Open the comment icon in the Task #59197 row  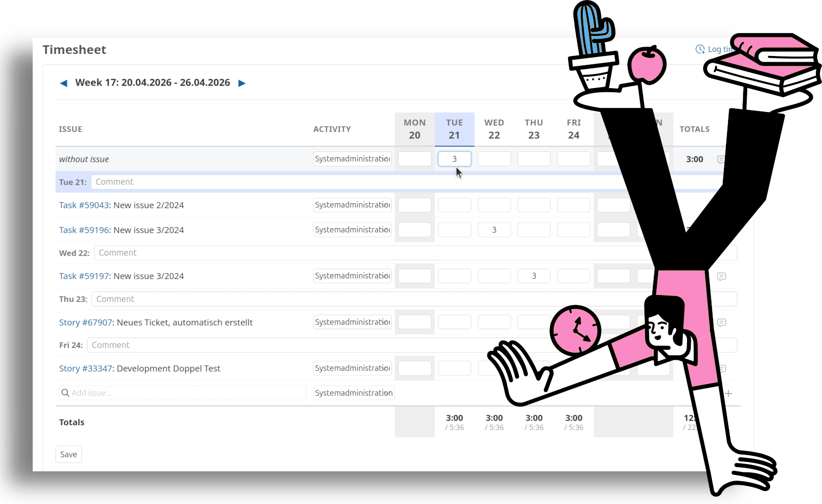(721, 276)
